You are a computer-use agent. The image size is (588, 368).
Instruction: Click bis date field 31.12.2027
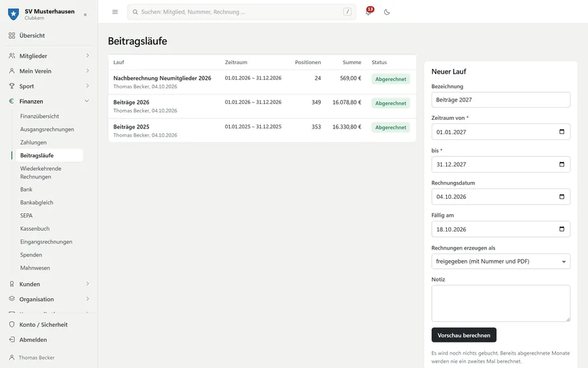pos(500,165)
